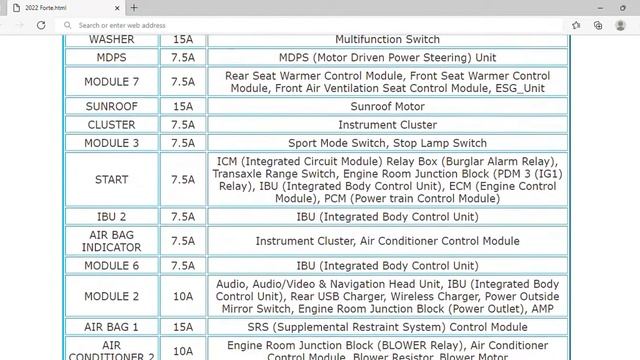Click the 10A rating for AIR CONDITIONER 2

183,351
